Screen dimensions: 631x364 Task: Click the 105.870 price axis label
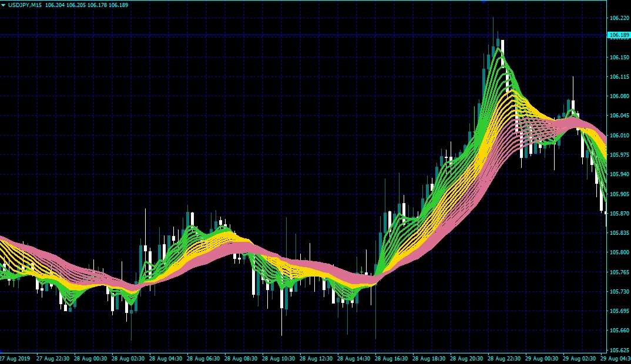click(x=619, y=213)
